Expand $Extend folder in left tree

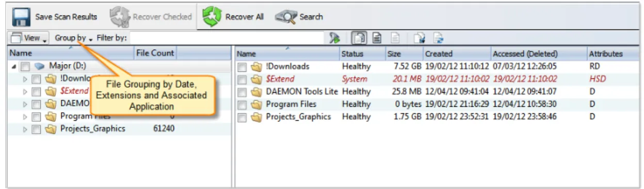click(25, 91)
